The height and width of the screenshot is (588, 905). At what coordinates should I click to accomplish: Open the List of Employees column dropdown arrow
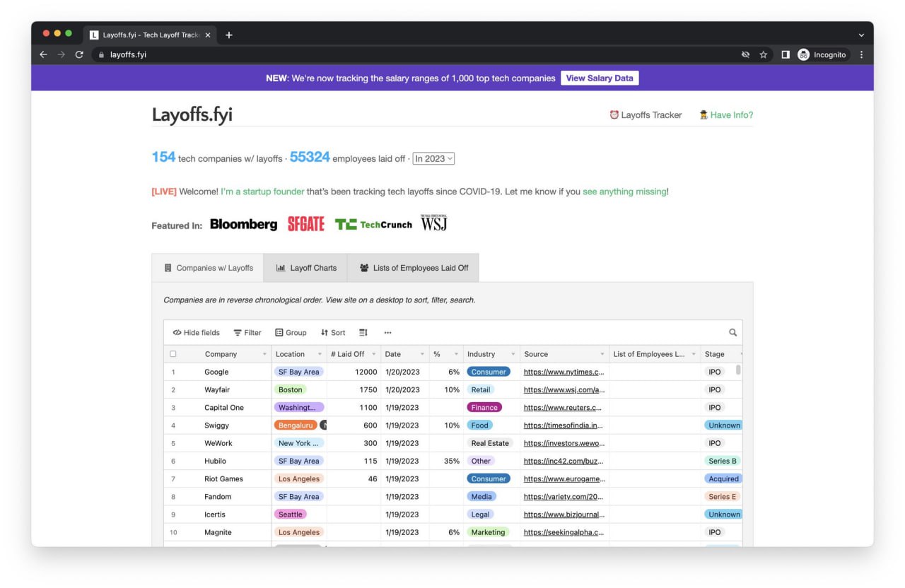pyautogui.click(x=694, y=355)
